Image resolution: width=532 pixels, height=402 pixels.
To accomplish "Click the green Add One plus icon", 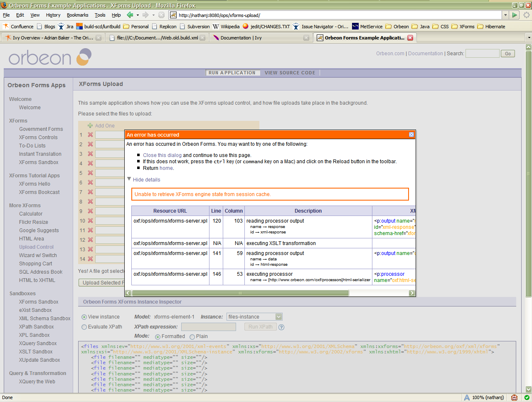I will pyautogui.click(x=90, y=125).
